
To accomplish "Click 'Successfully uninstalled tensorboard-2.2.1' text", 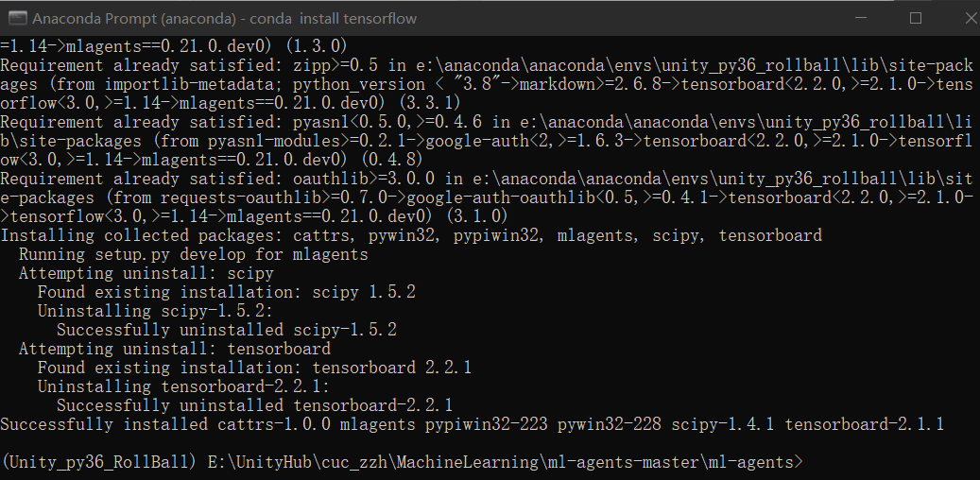I will point(255,405).
